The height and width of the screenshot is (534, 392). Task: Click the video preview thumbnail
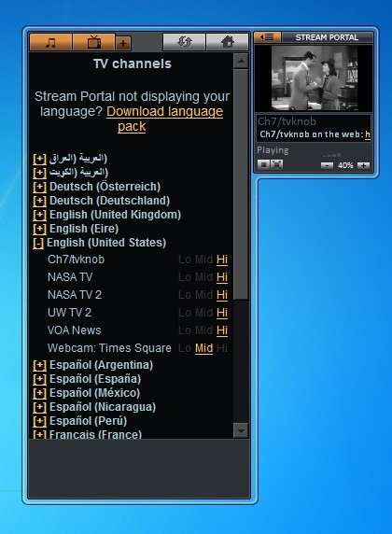pos(314,78)
